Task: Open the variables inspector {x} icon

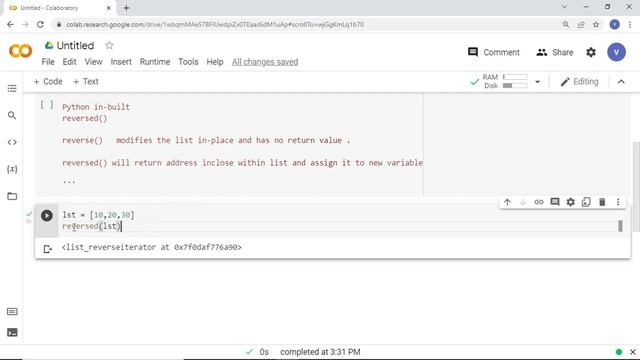Action: 12,169
